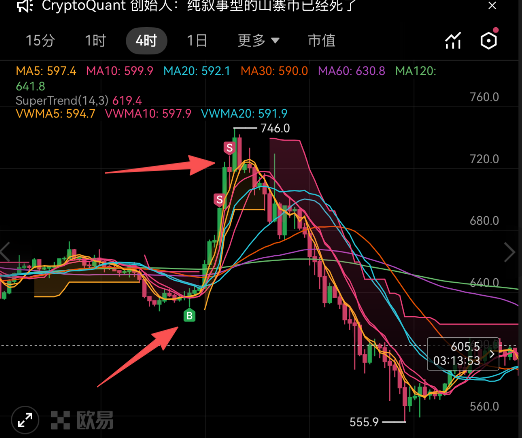Click the 03:13:53 candle countdown timer
The image size is (522, 438).
tap(456, 361)
